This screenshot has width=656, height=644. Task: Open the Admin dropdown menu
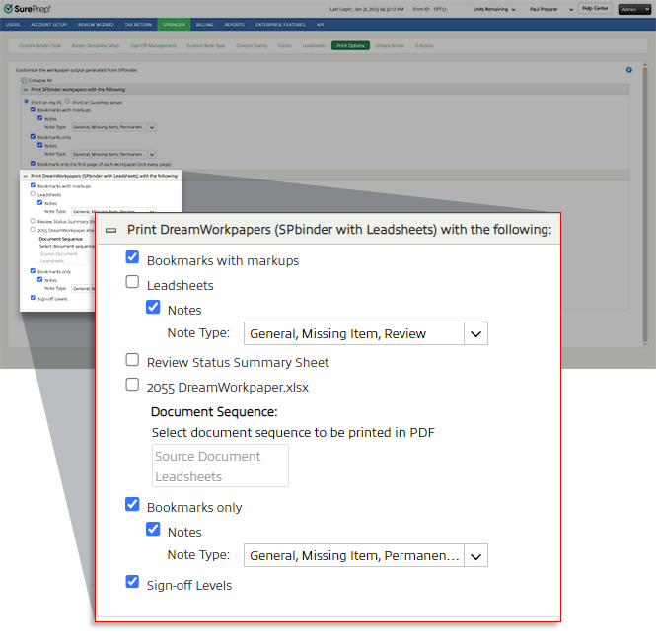(631, 8)
